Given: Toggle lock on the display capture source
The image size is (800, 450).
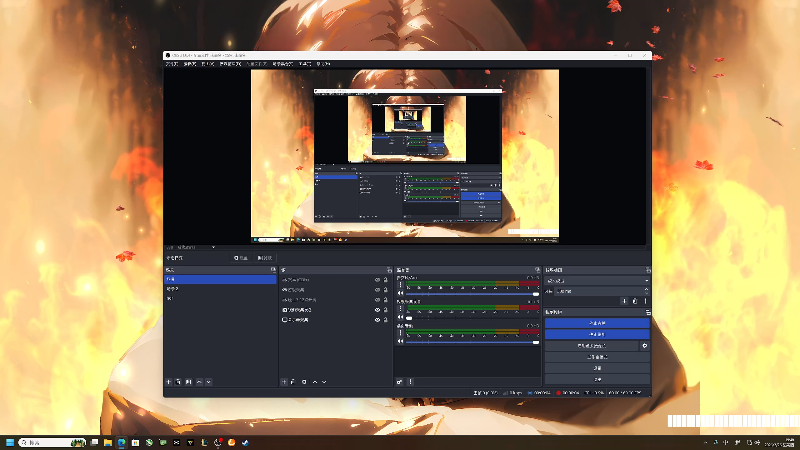Looking at the screenshot, I should [x=386, y=320].
